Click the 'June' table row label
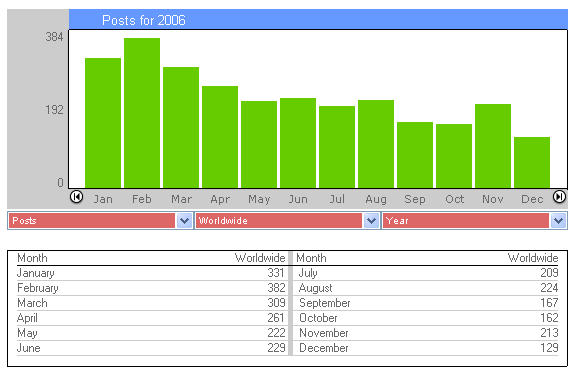This screenshot has width=576, height=375. point(29,348)
